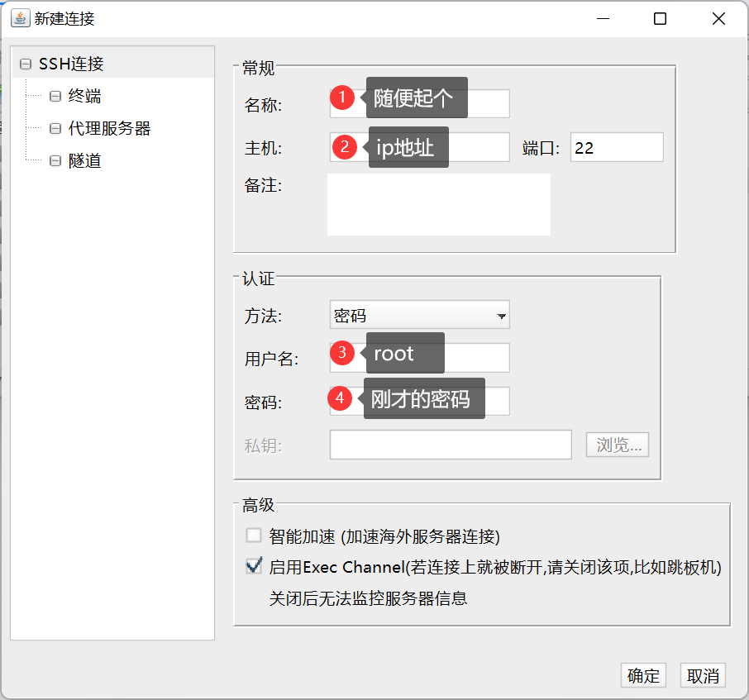
Task: Click the 主机 input field
Action: (x=419, y=147)
